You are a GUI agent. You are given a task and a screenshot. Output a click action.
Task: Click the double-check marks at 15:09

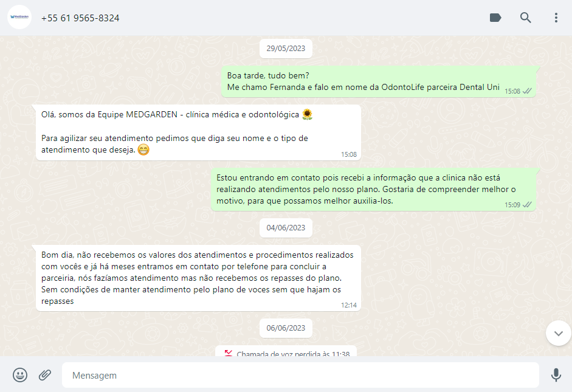[527, 205]
